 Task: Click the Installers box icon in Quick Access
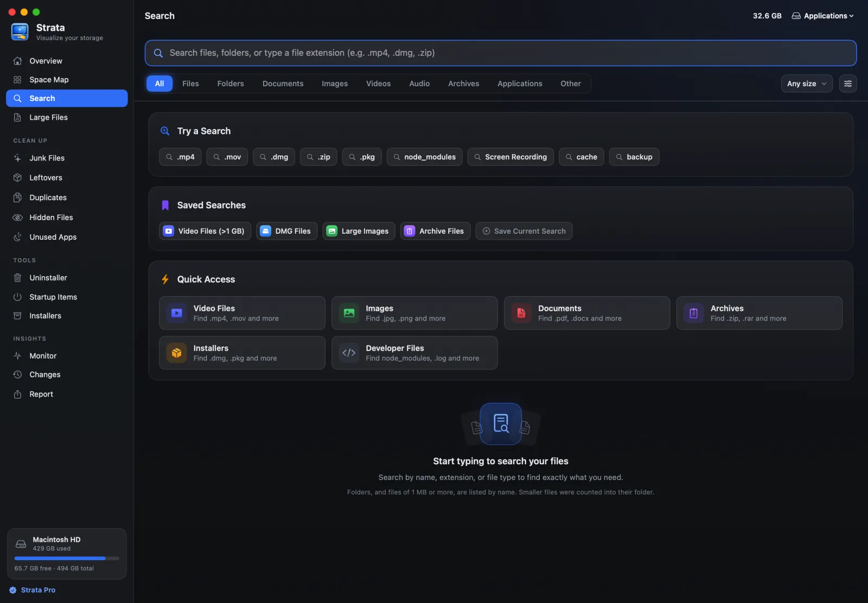[176, 353]
